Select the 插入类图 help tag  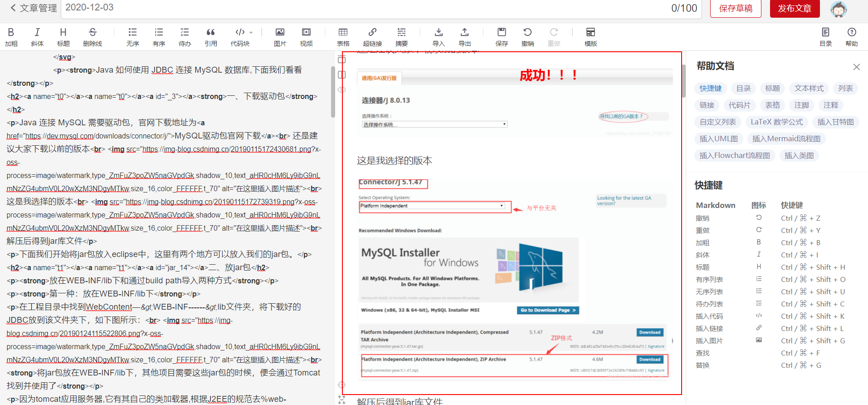[x=799, y=156]
